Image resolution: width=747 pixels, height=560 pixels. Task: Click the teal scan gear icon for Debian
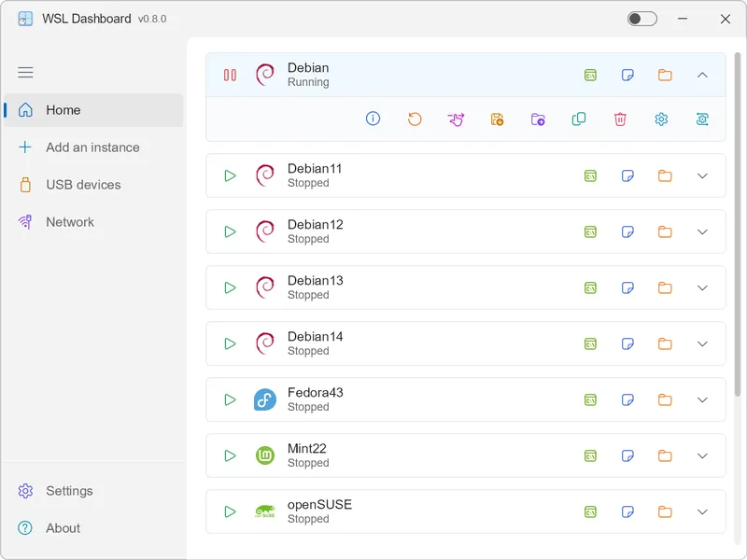702,119
